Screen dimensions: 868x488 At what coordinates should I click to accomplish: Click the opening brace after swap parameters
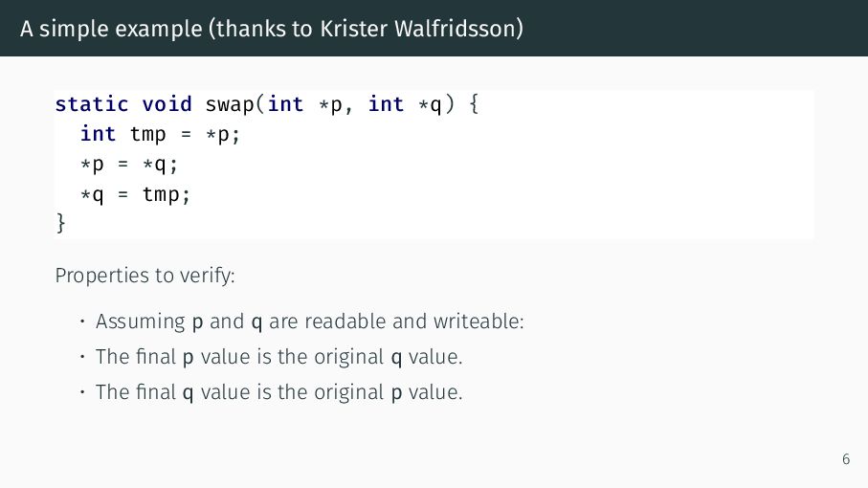[474, 104]
